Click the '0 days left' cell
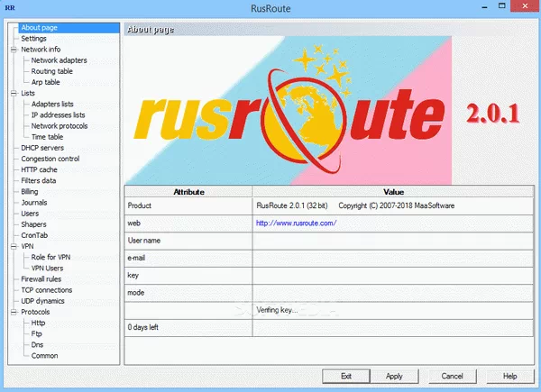Screen dimensions: 541x392 188,327
